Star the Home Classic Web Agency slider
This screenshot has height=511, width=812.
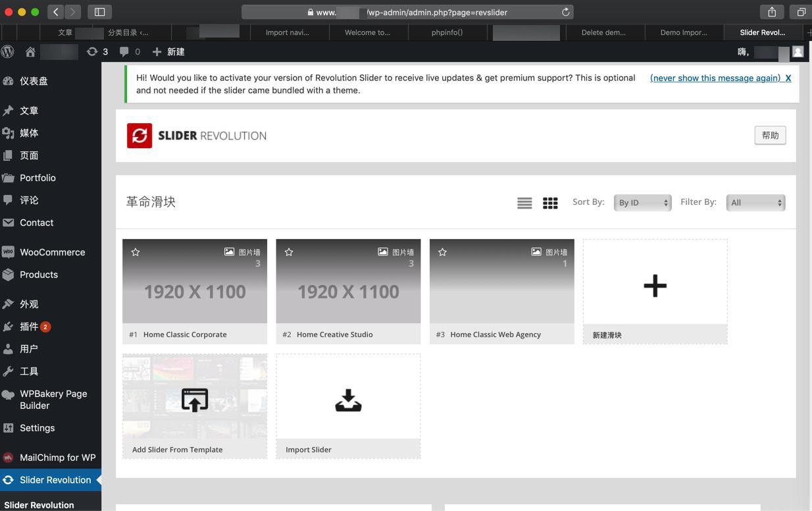[442, 252]
